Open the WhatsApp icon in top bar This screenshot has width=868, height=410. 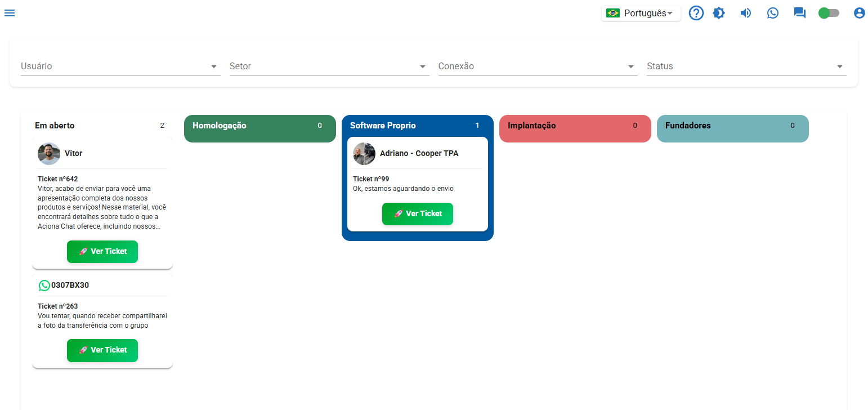tap(773, 13)
